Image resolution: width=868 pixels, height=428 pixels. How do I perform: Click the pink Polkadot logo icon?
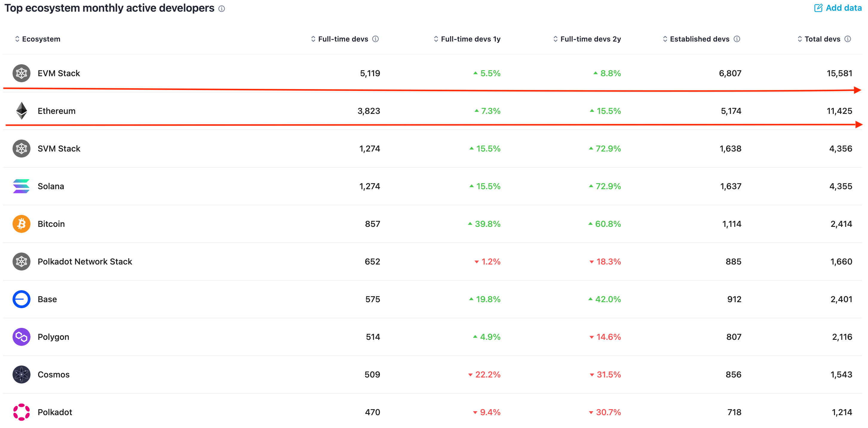pyautogui.click(x=21, y=412)
